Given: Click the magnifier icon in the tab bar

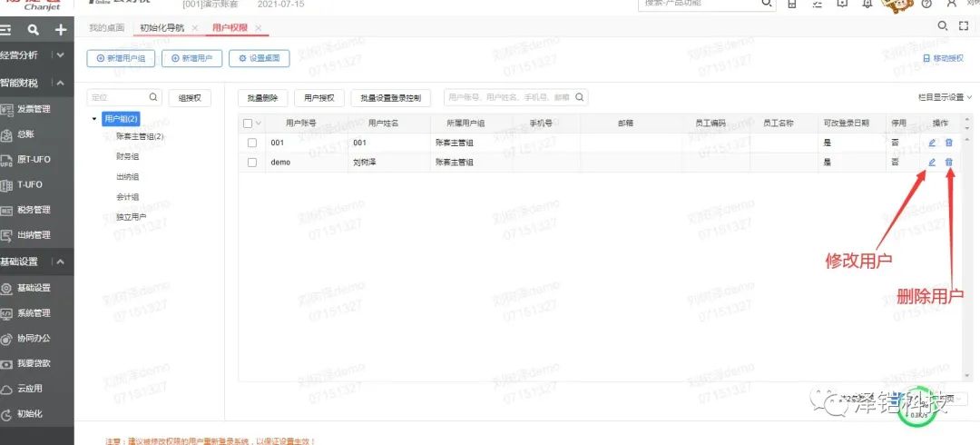Looking at the screenshot, I should 943,26.
